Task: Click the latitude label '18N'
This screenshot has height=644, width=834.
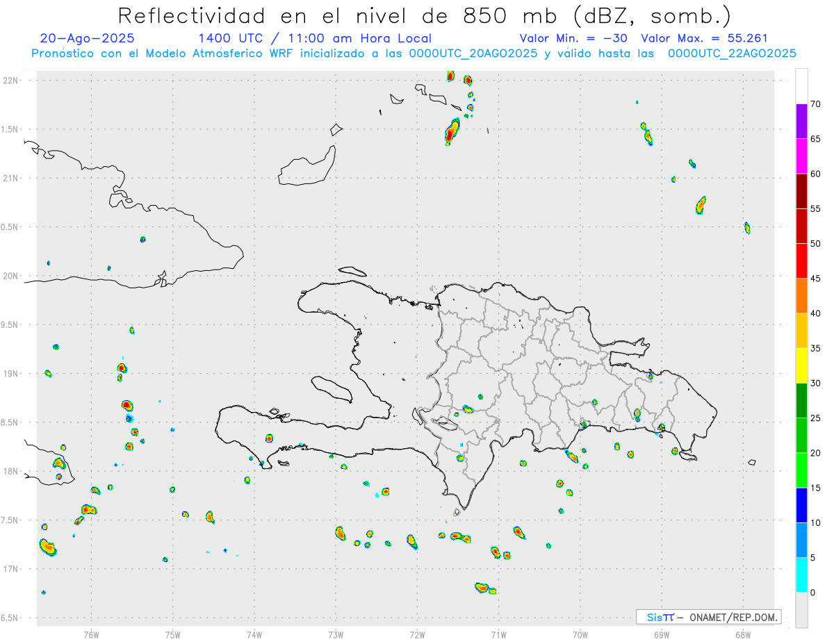Action: (12, 471)
